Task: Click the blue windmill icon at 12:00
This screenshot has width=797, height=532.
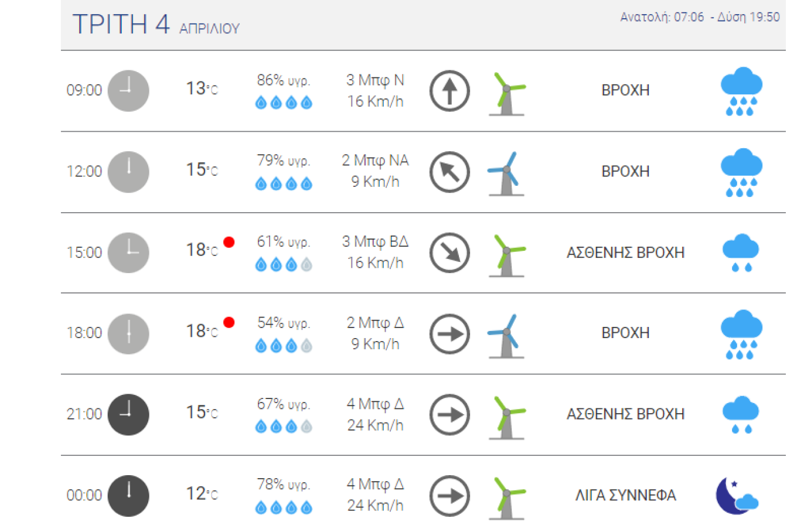Action: pyautogui.click(x=505, y=173)
